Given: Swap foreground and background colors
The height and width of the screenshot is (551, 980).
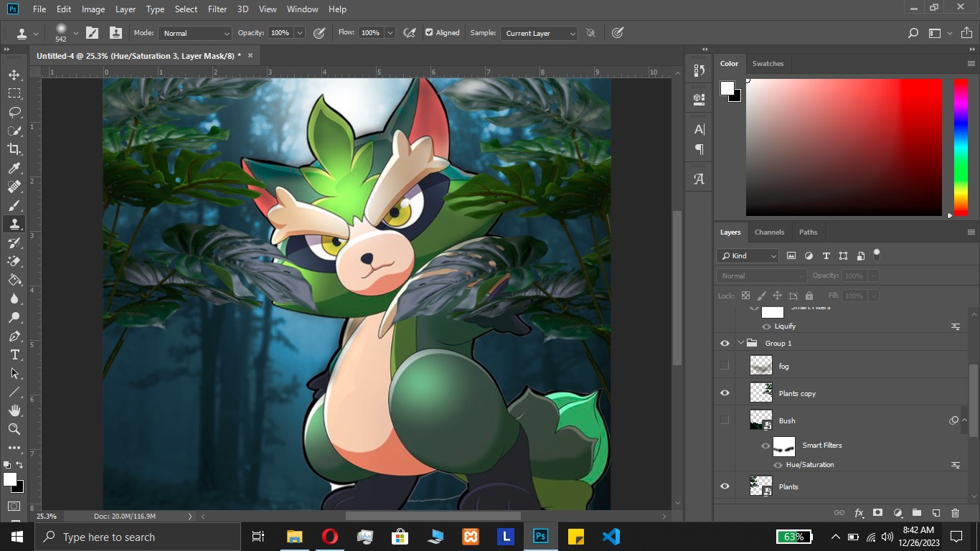Looking at the screenshot, I should [x=20, y=465].
